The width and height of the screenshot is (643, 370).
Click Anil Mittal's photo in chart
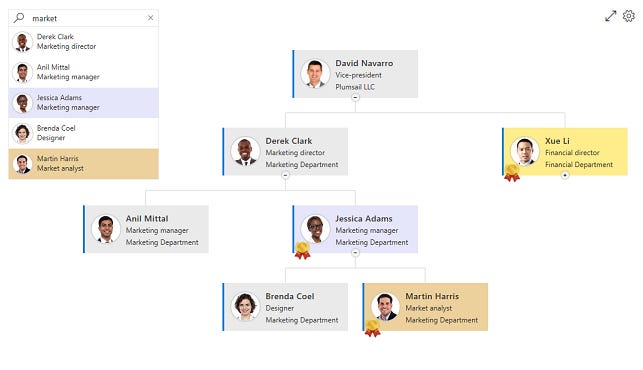106,229
